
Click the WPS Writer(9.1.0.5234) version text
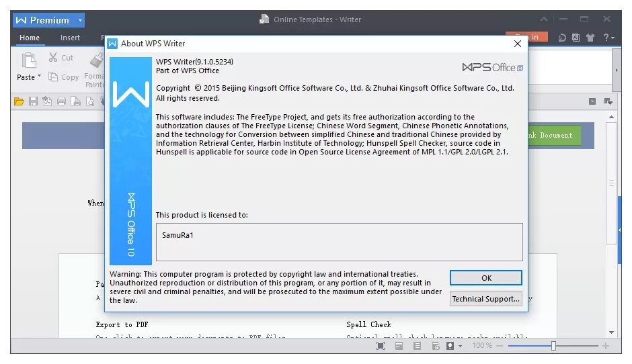[x=195, y=62]
